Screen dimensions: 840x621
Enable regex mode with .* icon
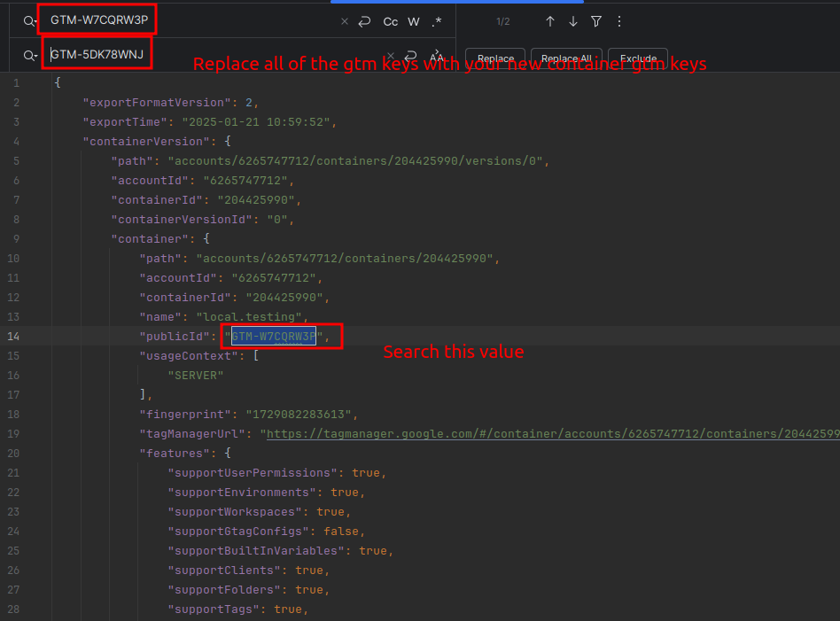[436, 21]
